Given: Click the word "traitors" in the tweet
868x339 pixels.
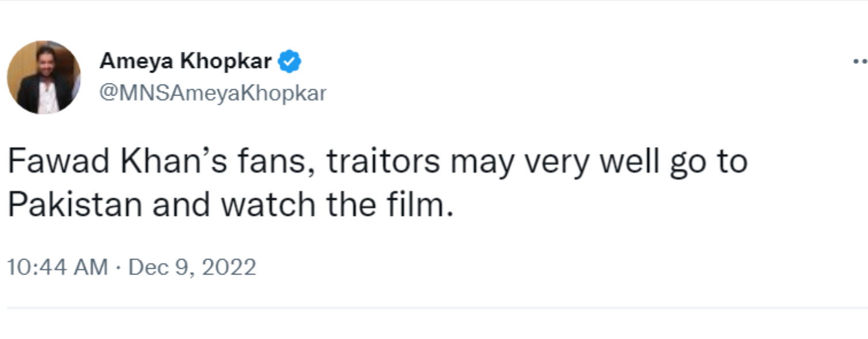Looking at the screenshot, I should pyautogui.click(x=383, y=163).
